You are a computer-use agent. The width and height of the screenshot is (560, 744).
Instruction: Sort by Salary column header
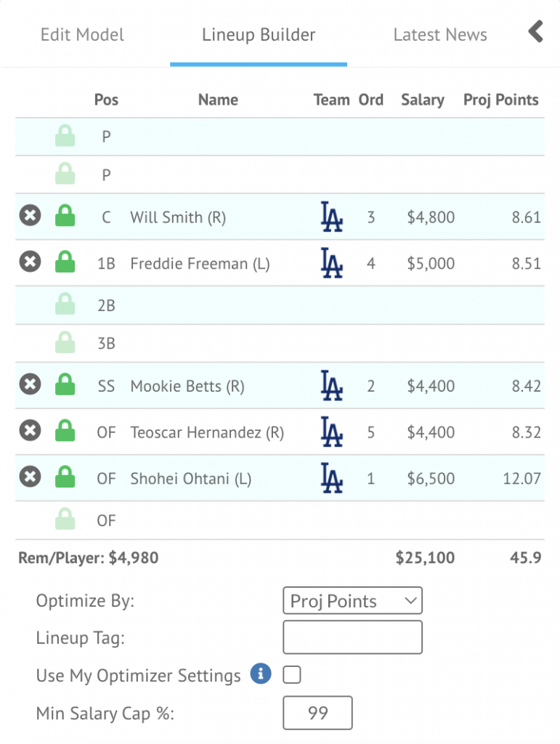tap(422, 100)
